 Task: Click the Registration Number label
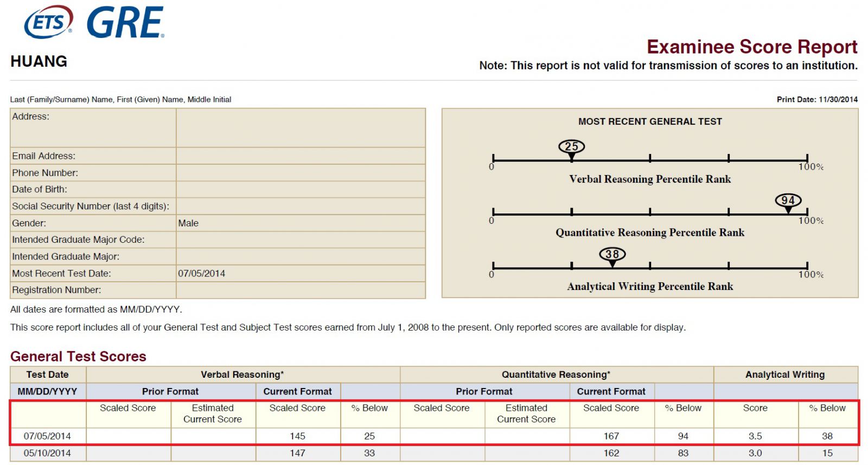coord(56,290)
